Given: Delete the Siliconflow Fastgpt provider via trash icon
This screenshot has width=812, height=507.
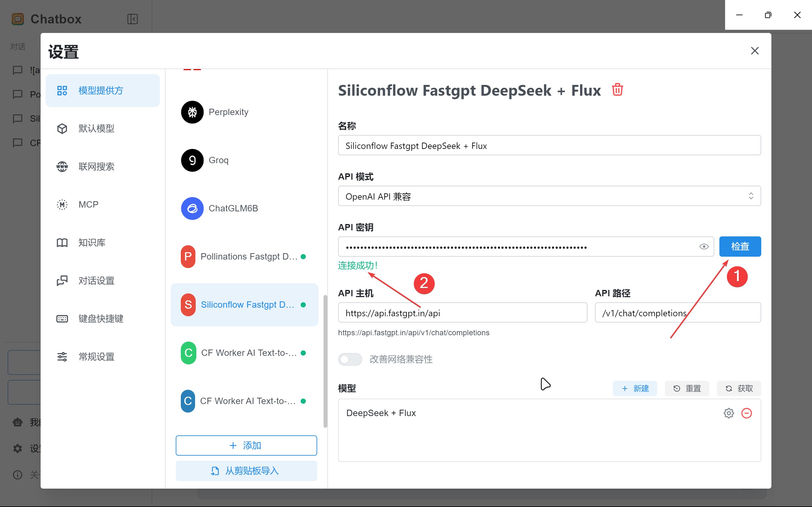Looking at the screenshot, I should point(617,90).
